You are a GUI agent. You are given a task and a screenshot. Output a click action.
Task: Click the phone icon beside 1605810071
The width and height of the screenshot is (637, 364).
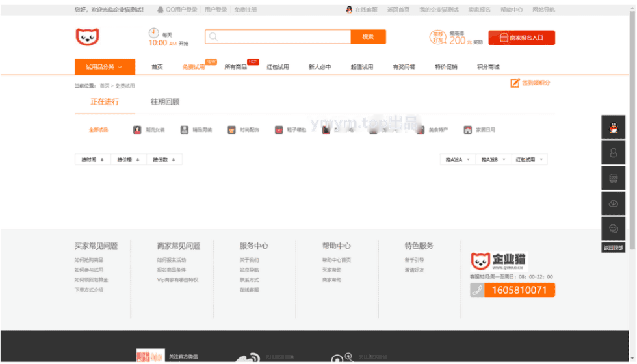pos(477,290)
